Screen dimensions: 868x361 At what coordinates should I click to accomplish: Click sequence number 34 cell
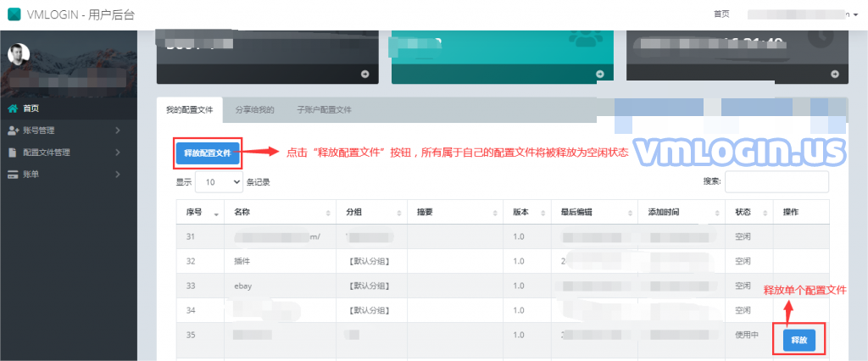pyautogui.click(x=200, y=310)
